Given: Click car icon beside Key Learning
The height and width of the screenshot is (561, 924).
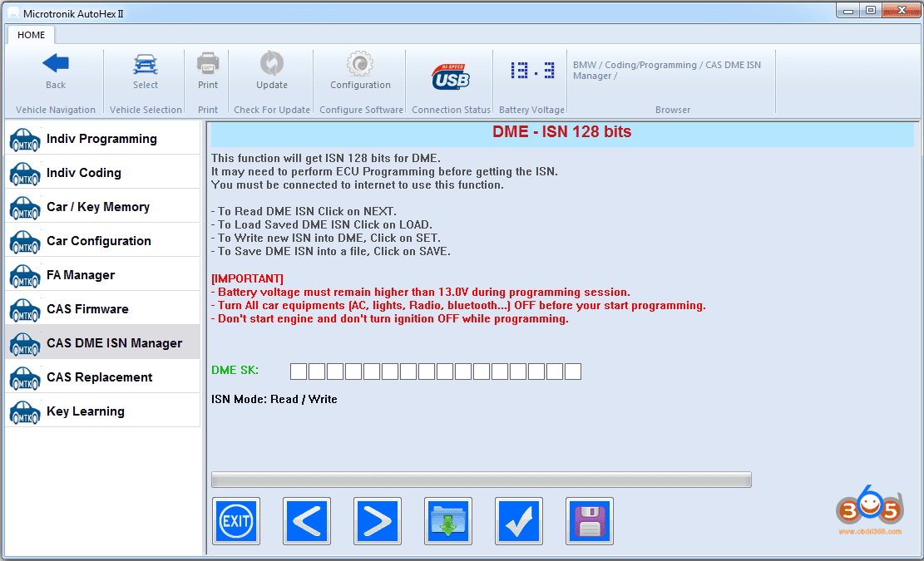Looking at the screenshot, I should [x=25, y=413].
